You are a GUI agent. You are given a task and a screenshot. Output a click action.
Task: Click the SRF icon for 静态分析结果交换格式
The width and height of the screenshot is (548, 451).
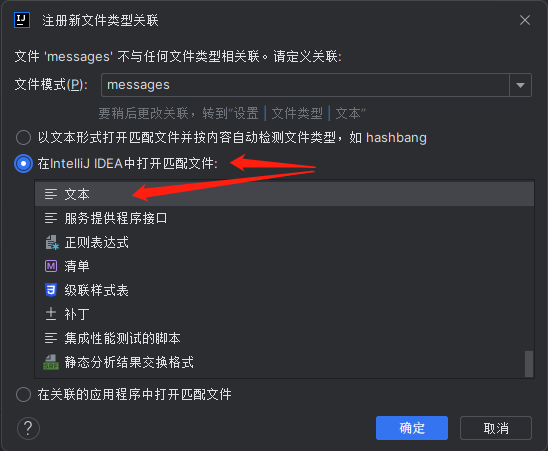click(51, 362)
